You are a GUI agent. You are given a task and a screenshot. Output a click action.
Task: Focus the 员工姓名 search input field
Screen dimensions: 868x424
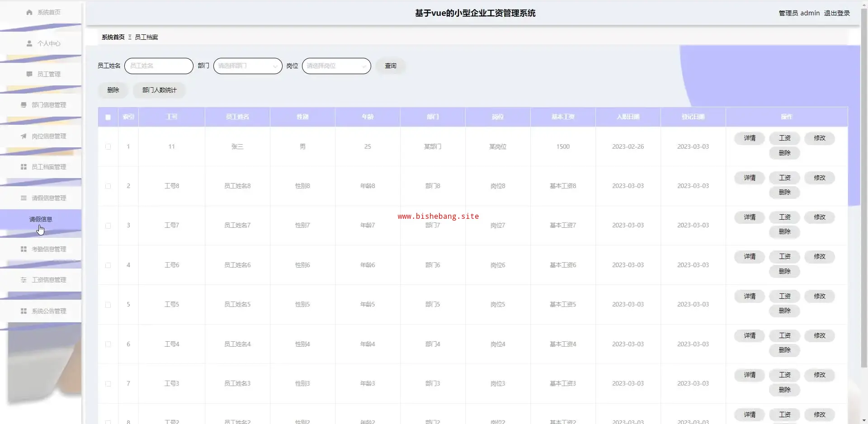pyautogui.click(x=159, y=66)
